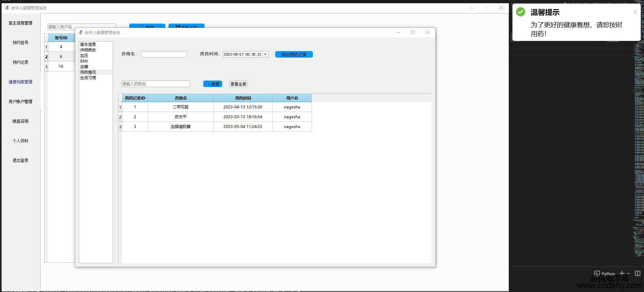
Task: Select the 二甲双胍 record row
Action: 181,107
